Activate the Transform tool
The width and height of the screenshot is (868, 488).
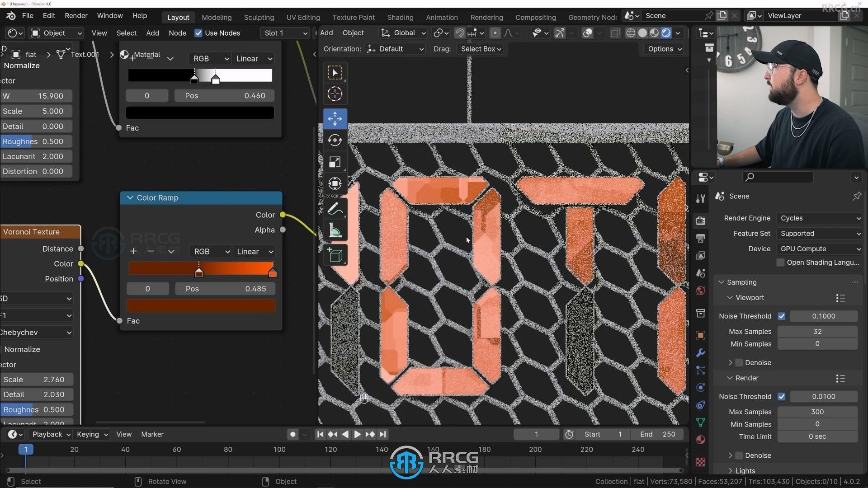pyautogui.click(x=335, y=183)
